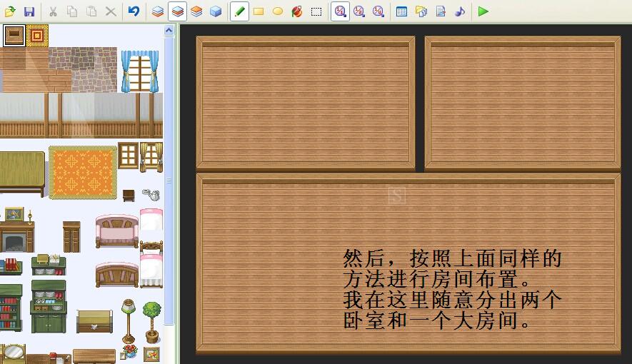632x364 pixels.
Task: Switch to map Layer 1
Action: [158, 11]
